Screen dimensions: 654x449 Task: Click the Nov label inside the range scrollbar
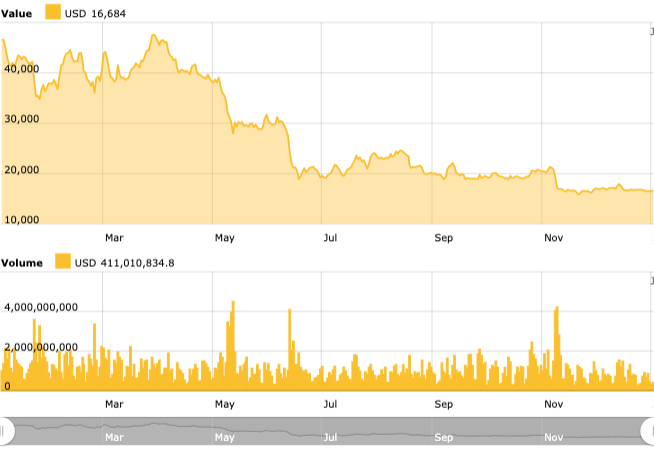pos(554,438)
